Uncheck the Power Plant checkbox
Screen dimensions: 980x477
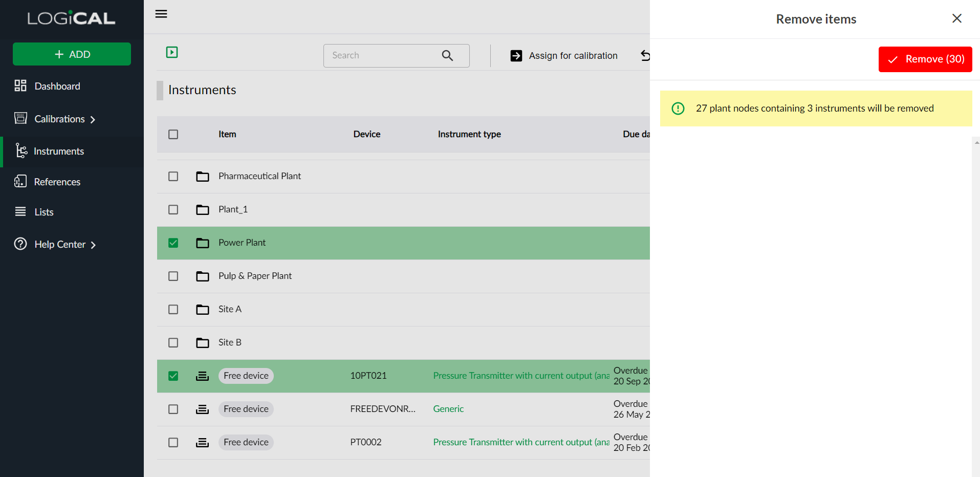tap(173, 243)
